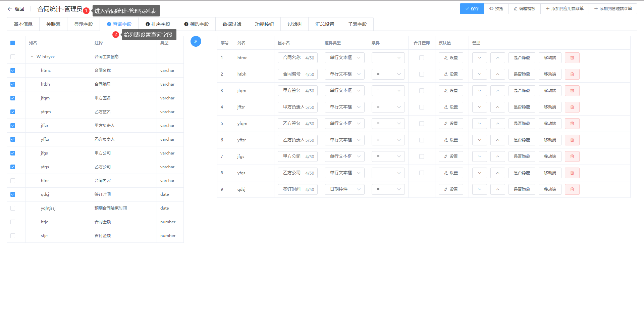Click the blue double-arrow transfer button

196,41
